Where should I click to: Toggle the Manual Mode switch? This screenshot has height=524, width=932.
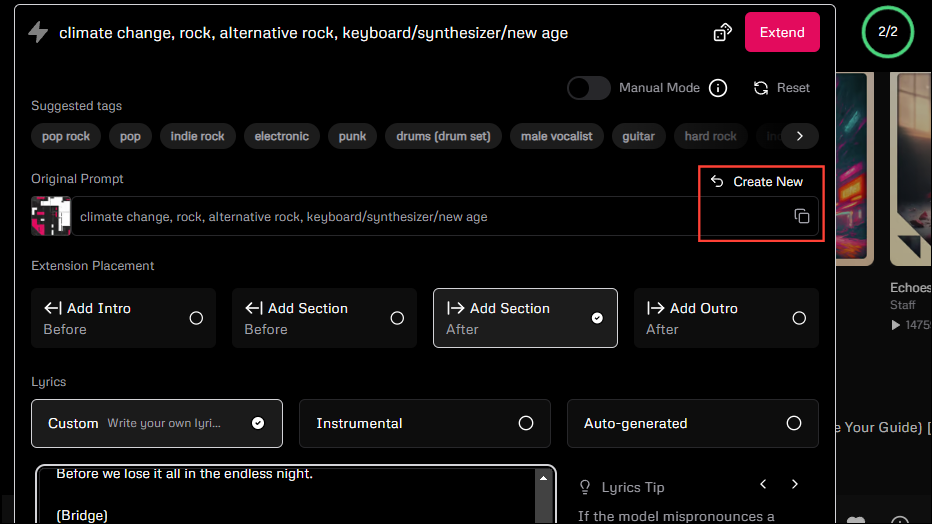(x=588, y=88)
